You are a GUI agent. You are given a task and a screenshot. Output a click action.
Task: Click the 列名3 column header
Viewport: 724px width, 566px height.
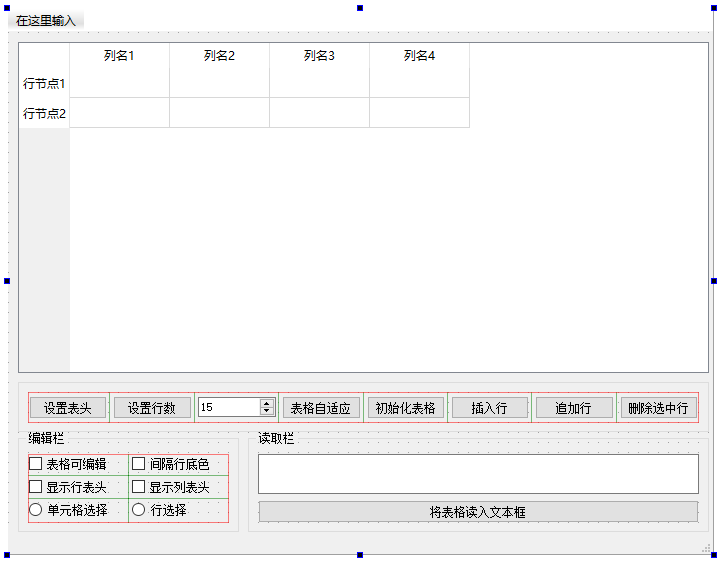[319, 56]
